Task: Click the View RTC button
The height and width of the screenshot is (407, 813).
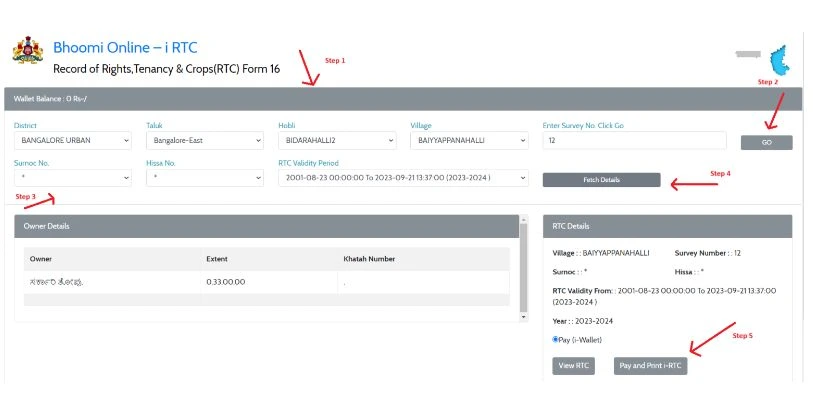Action: click(573, 366)
